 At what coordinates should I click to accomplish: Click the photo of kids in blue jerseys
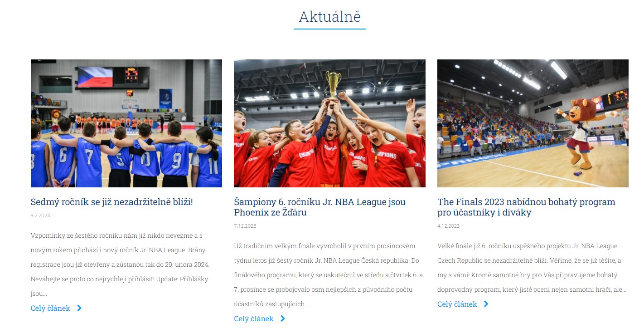126,123
